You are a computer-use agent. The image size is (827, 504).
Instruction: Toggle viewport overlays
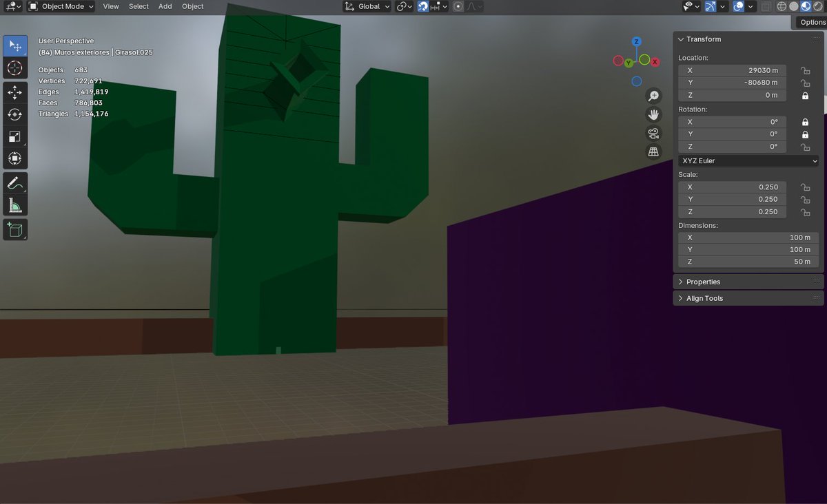click(739, 6)
